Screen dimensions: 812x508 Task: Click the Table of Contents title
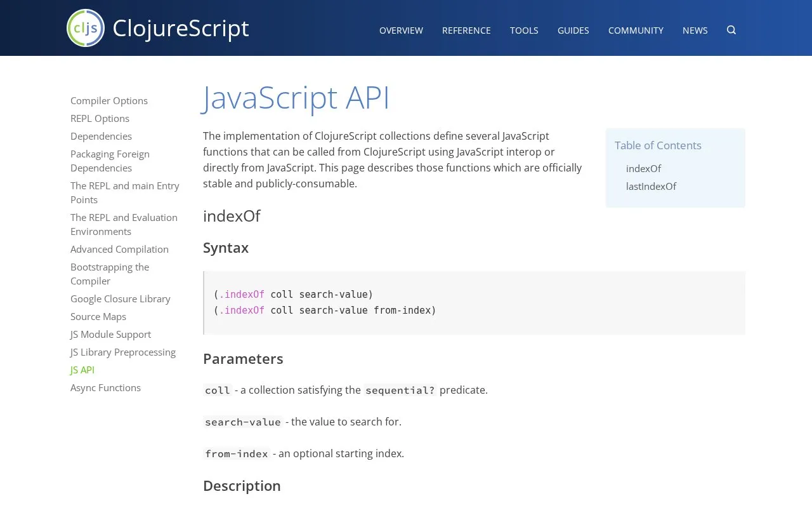tap(658, 145)
